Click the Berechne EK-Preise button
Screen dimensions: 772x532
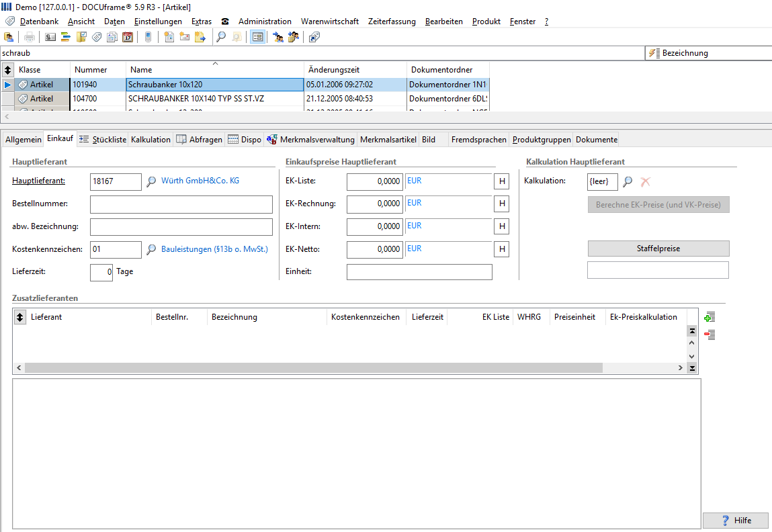[658, 205]
